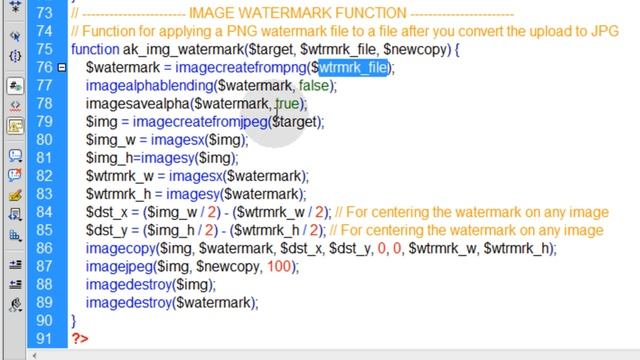Click the PHP closing tag '?>'
This screenshot has height=360, width=640.
[80, 339]
